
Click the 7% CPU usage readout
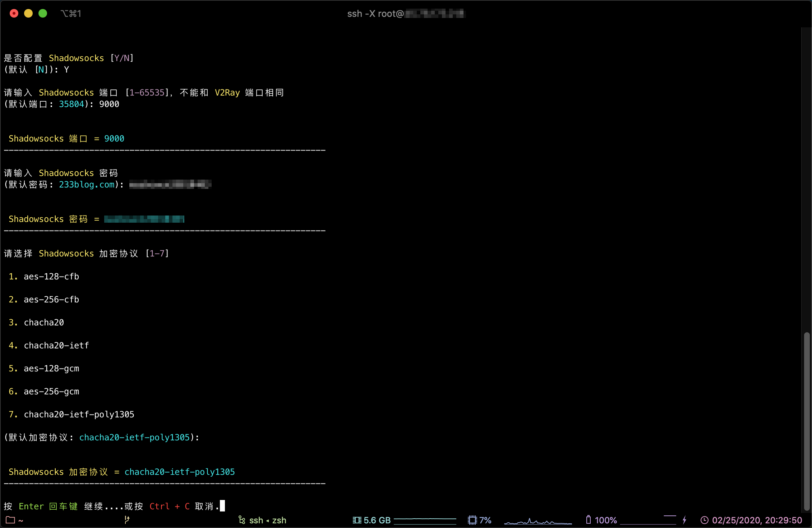pos(485,520)
